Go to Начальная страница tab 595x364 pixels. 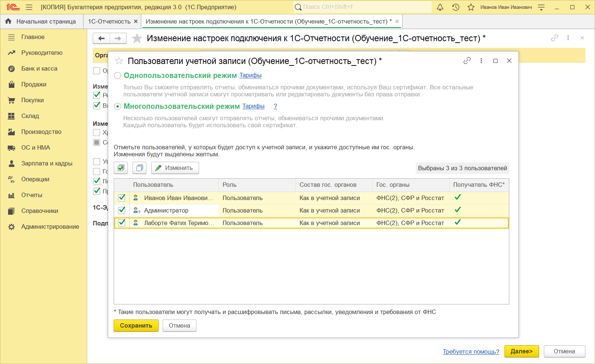coord(42,21)
